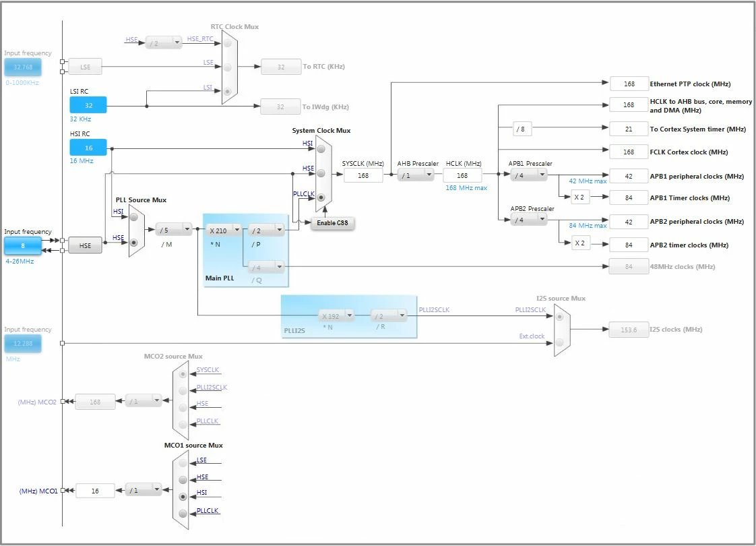This screenshot has height=546, width=756.
Task: Click the HSE input frequency field showing 8
Action: (23, 245)
